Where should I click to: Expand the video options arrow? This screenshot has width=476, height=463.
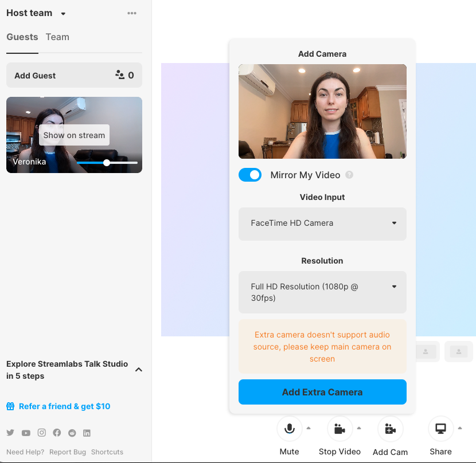(x=359, y=428)
